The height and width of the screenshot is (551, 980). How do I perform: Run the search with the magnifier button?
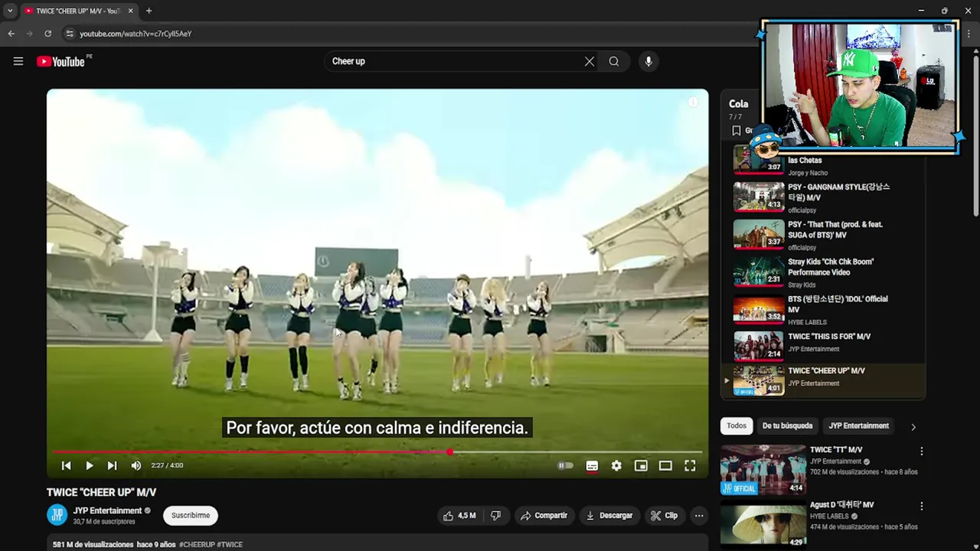(x=614, y=61)
